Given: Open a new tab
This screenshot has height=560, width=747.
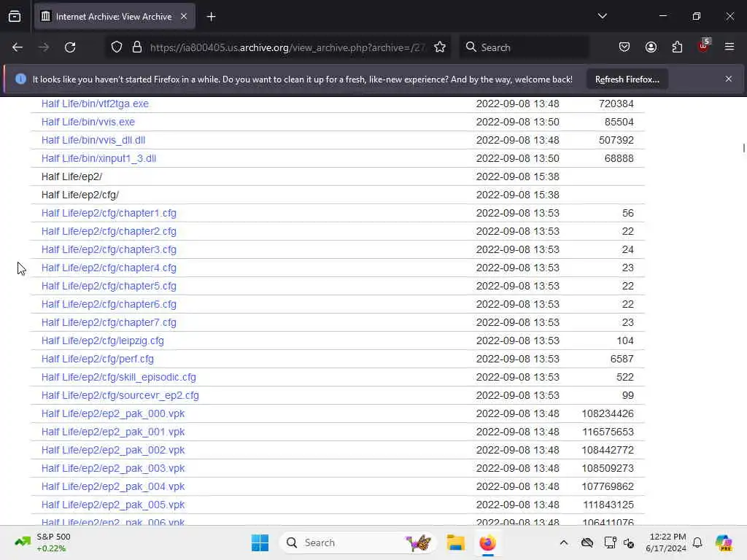Looking at the screenshot, I should (211, 17).
